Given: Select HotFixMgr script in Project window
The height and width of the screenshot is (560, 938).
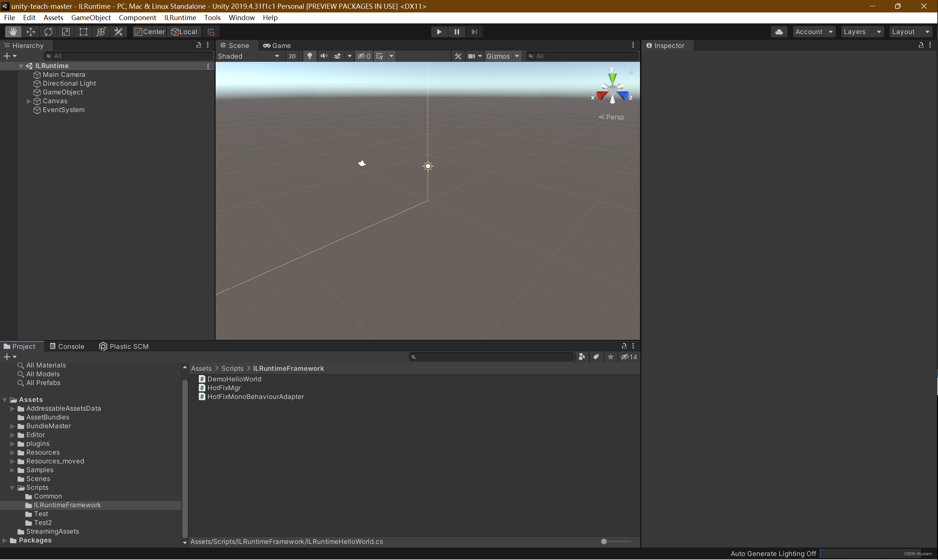Looking at the screenshot, I should tap(223, 388).
